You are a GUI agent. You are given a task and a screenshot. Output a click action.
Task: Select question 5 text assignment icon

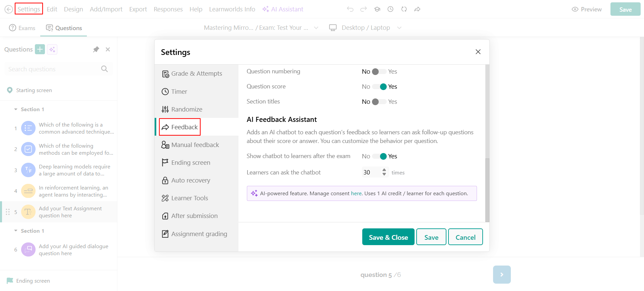pos(28,212)
